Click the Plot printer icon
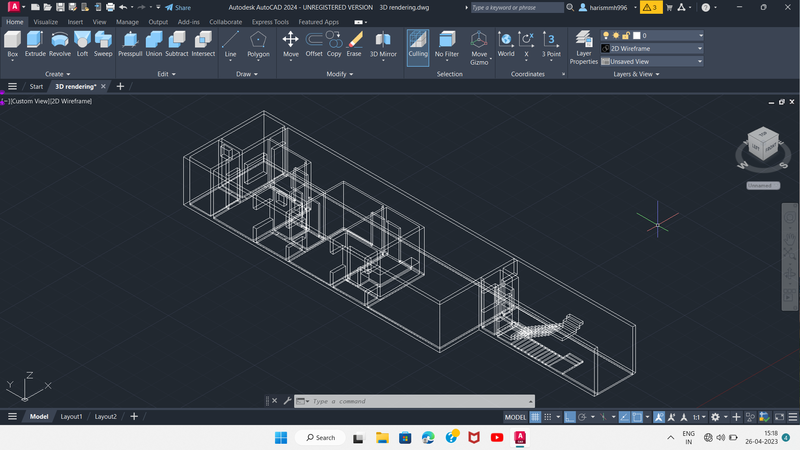The height and width of the screenshot is (450, 800). coord(110,7)
